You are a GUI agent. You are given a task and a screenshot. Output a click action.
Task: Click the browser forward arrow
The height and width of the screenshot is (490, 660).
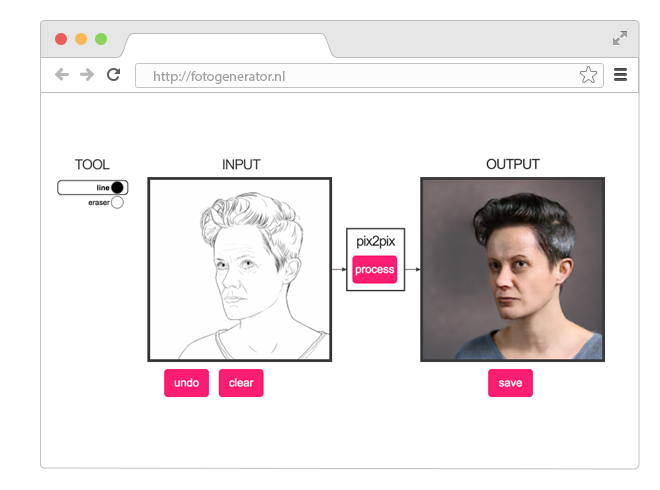coord(87,75)
